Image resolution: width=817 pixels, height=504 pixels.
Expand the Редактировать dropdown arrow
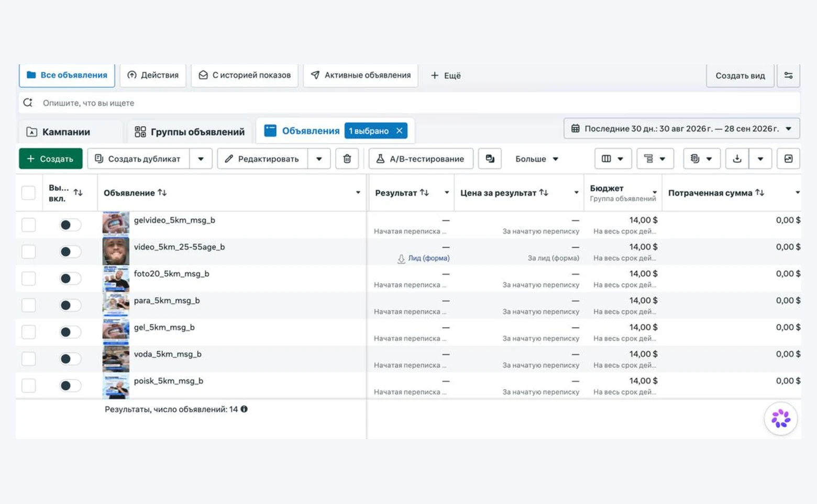[x=319, y=159]
